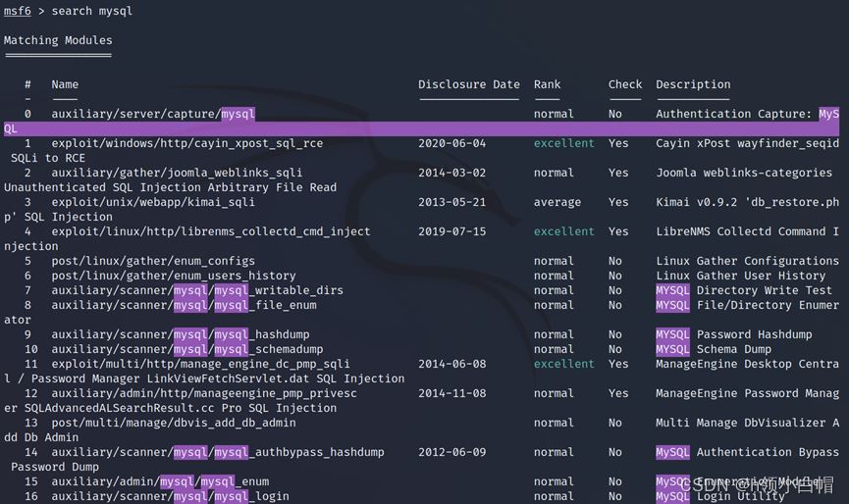Viewport: 849px width, 504px height.
Task: Click the 'Check' column header
Action: pyautogui.click(x=625, y=84)
